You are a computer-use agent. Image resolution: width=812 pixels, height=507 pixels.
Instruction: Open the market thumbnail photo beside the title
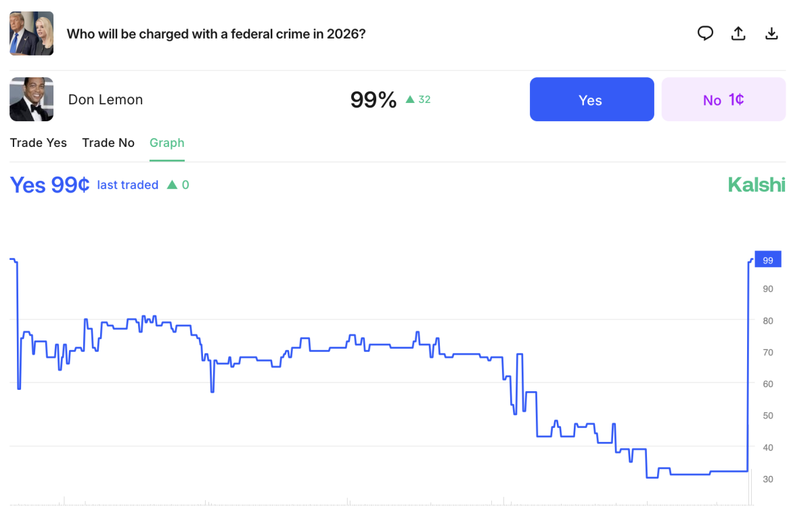tap(31, 33)
